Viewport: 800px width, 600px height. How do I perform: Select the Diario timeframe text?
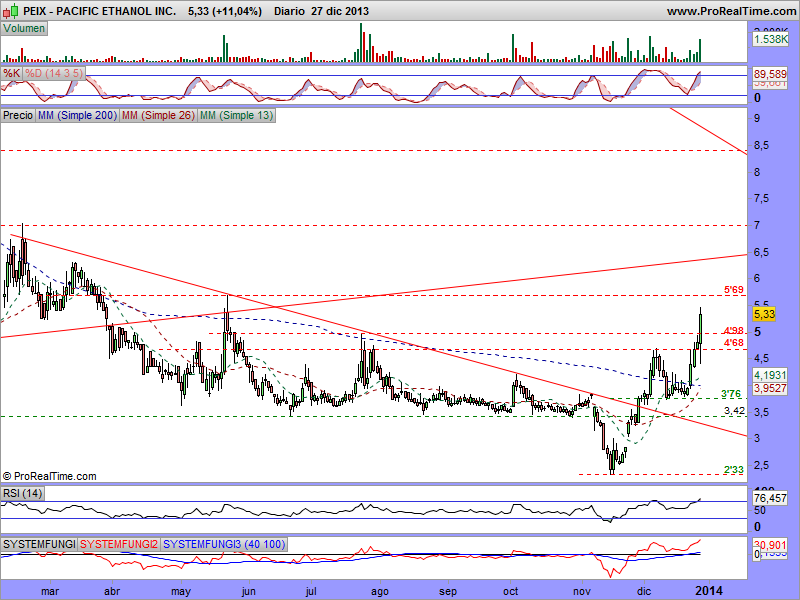click(x=290, y=11)
